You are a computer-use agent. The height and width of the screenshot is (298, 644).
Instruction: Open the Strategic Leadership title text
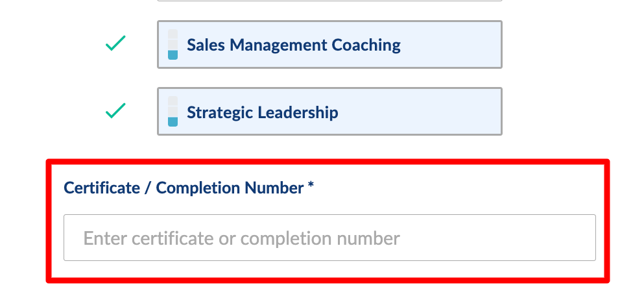(262, 112)
